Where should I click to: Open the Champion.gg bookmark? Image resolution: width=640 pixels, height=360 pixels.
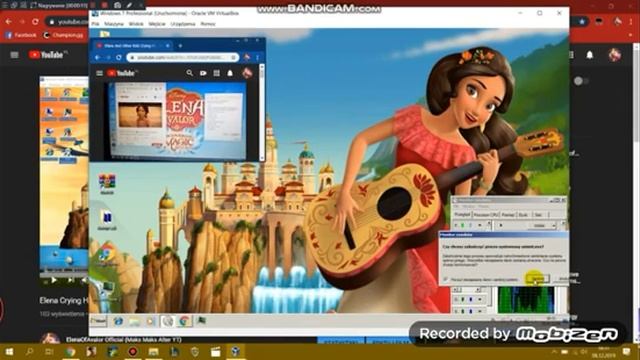pyautogui.click(x=63, y=35)
